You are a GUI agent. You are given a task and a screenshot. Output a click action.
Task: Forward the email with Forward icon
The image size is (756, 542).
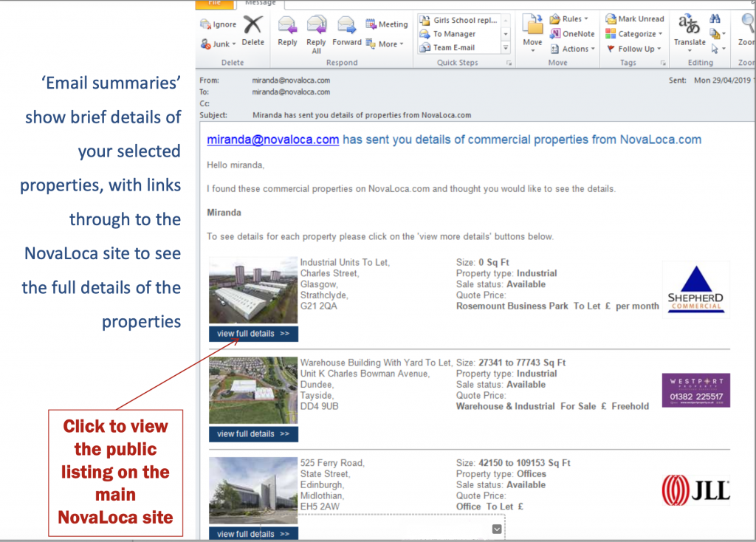click(346, 24)
